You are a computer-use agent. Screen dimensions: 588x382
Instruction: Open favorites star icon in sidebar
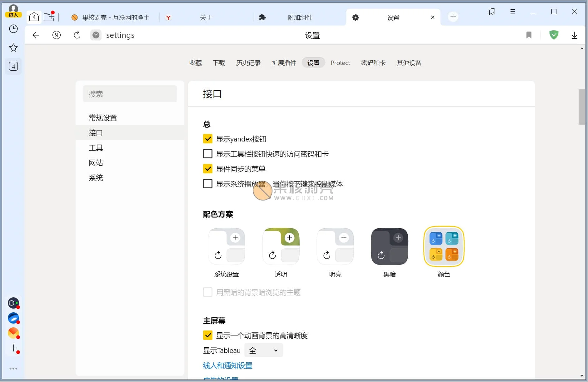13,48
